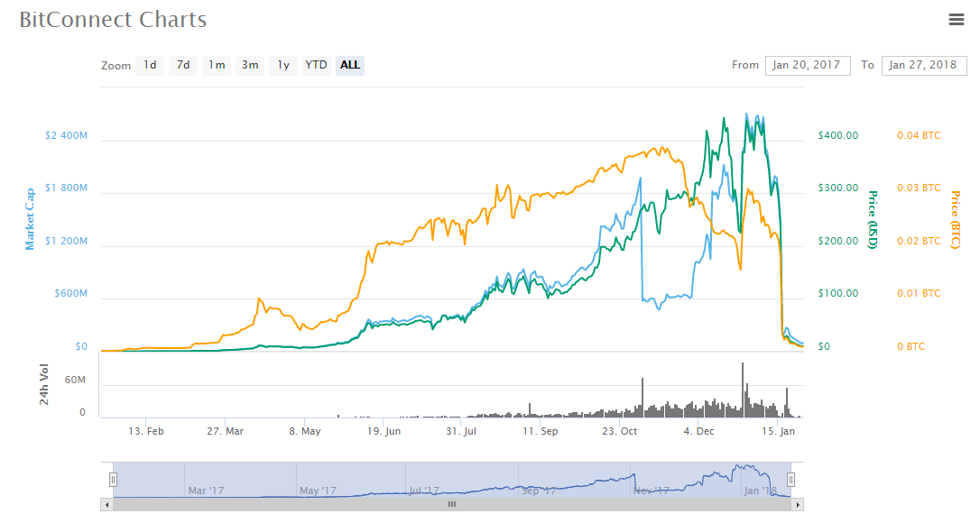Switch to the ALL time range
This screenshot has height=523, width=980.
[x=350, y=64]
